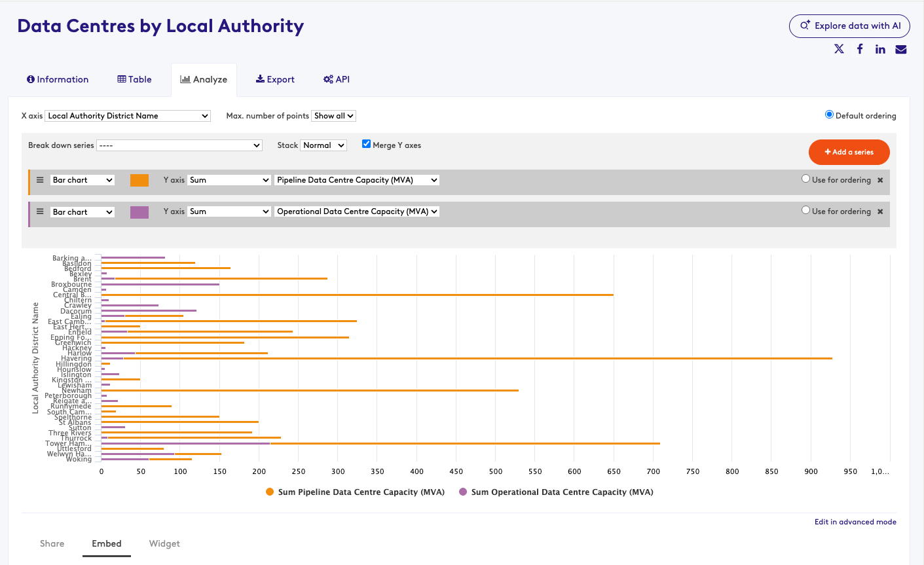This screenshot has width=924, height=565.
Task: Open Edit in advanced mode link
Action: [x=855, y=522]
